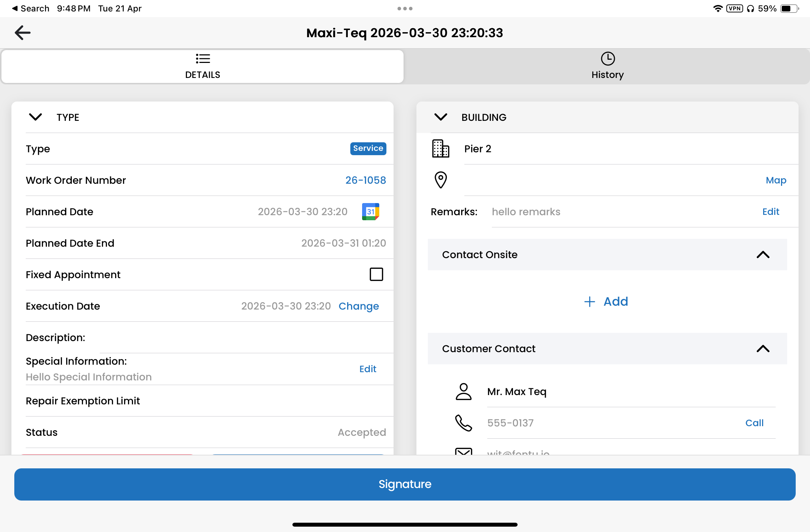Collapse the Customer Contact section

coord(763,349)
